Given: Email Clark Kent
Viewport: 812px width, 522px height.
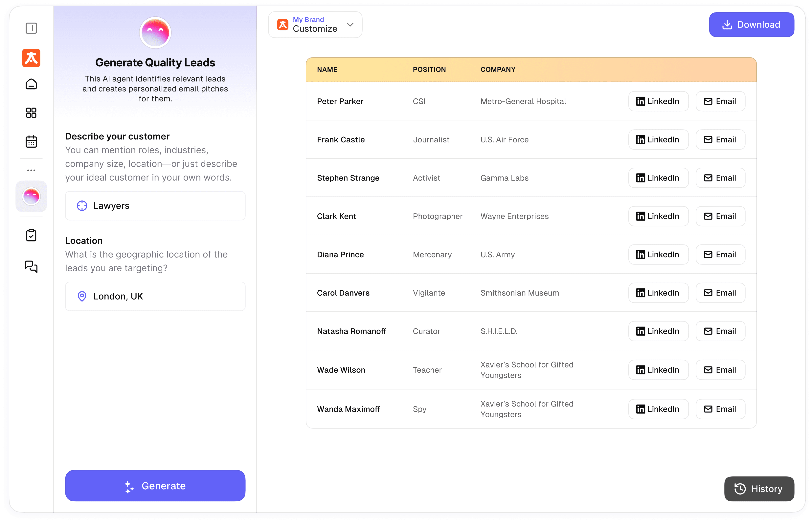Looking at the screenshot, I should pyautogui.click(x=720, y=216).
